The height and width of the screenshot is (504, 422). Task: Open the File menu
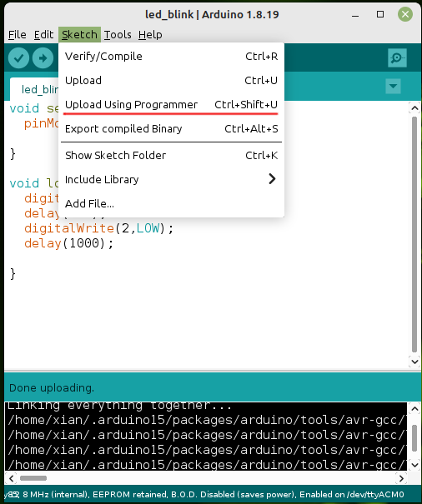pyautogui.click(x=17, y=35)
